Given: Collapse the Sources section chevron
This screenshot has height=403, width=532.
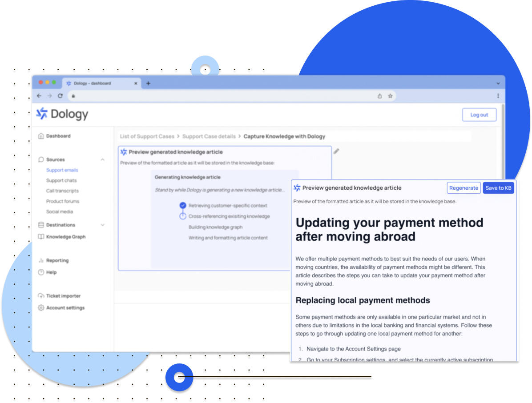Looking at the screenshot, I should pos(103,160).
